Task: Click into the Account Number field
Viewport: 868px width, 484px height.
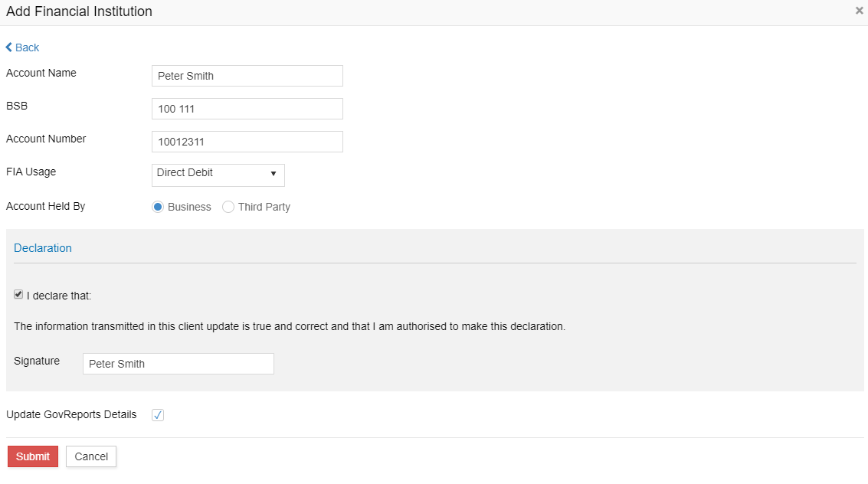Action: [247, 142]
